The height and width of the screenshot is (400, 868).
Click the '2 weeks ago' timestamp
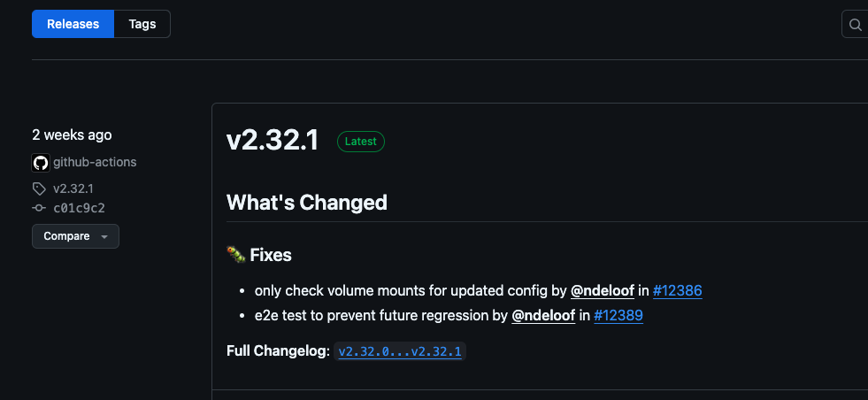coord(72,135)
